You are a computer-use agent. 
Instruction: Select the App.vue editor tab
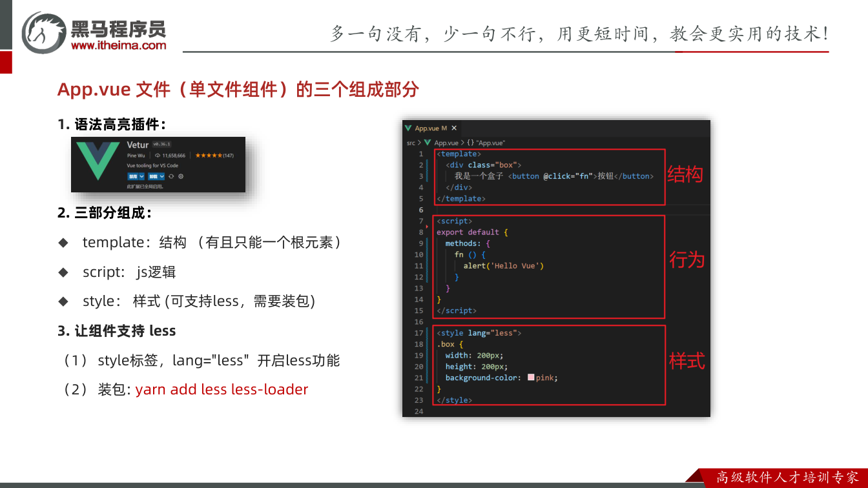pyautogui.click(x=431, y=128)
